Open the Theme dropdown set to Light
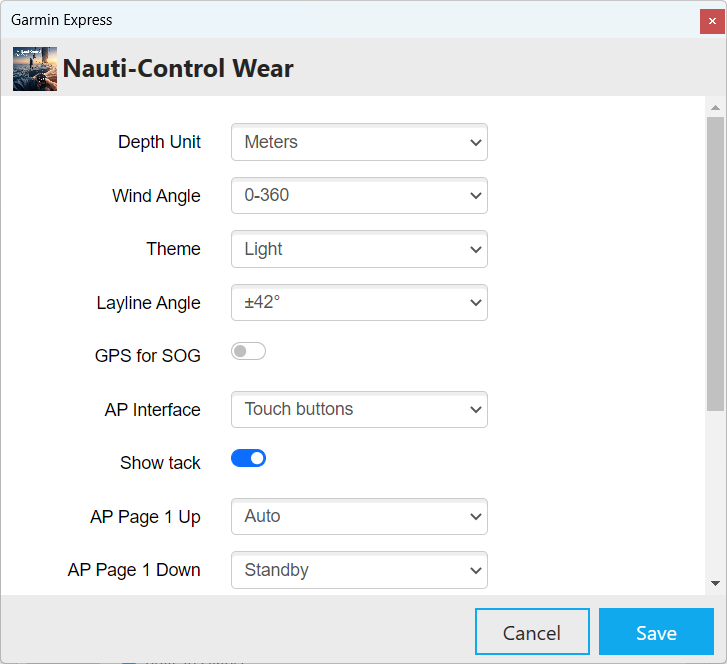 (359, 249)
